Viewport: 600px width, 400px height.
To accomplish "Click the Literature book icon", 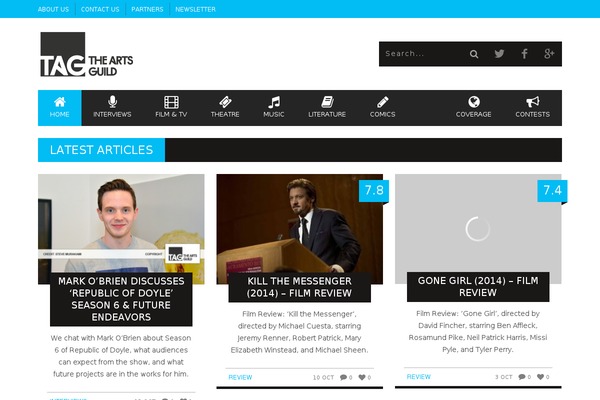I will coord(327,102).
